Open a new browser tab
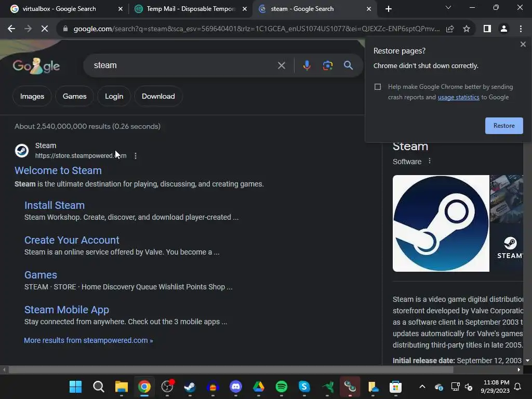 (389, 9)
